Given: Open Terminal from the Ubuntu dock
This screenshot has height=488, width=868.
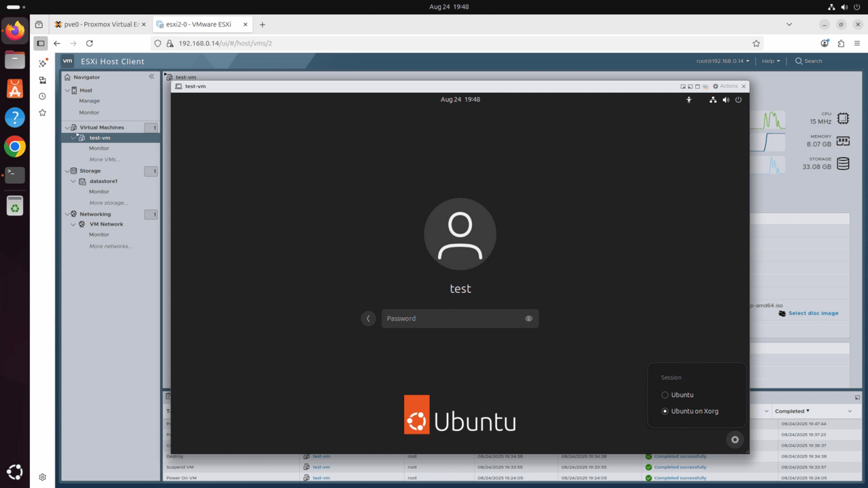Looking at the screenshot, I should 15,175.
